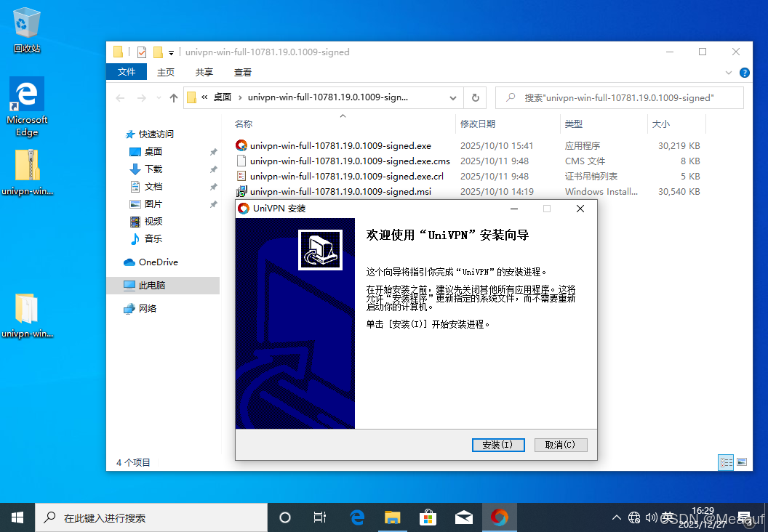The width and height of the screenshot is (768, 532).
Task: Open recent locations dropdown arrow
Action: point(159,98)
